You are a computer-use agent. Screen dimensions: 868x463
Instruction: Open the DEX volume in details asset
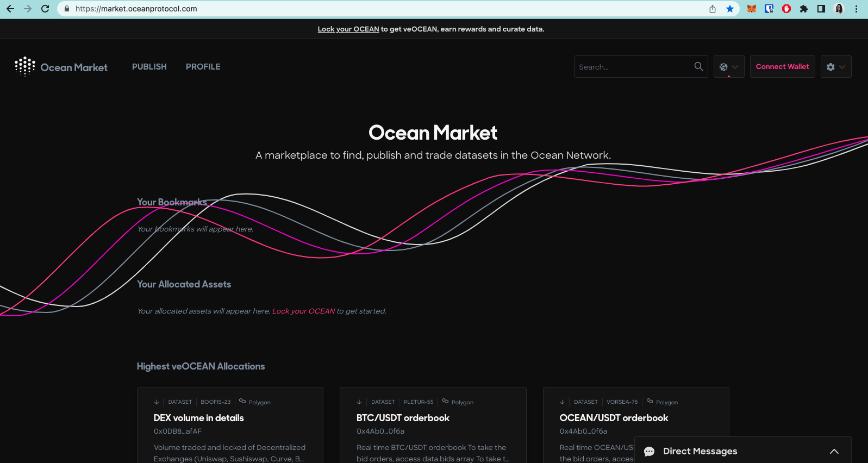tap(199, 418)
